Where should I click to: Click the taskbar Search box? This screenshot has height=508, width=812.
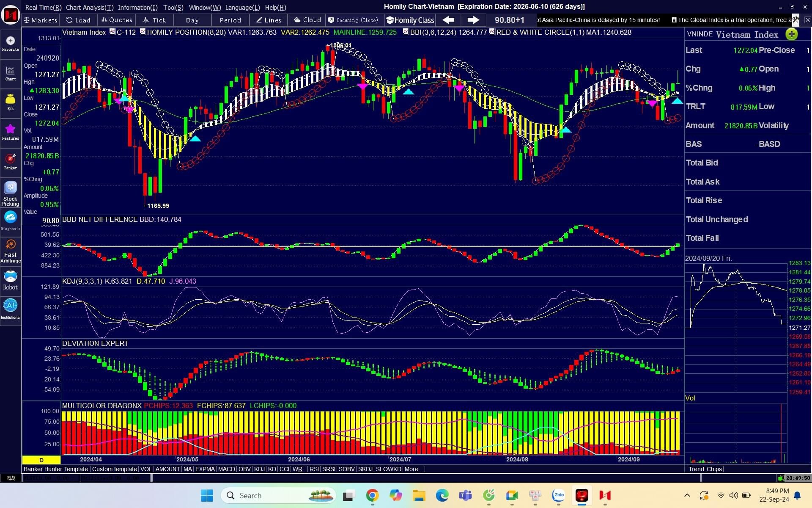[x=278, y=495]
